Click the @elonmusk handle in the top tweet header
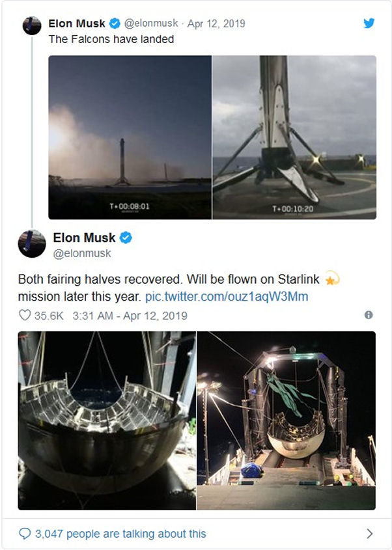This screenshot has width=392, height=550. tap(150, 24)
